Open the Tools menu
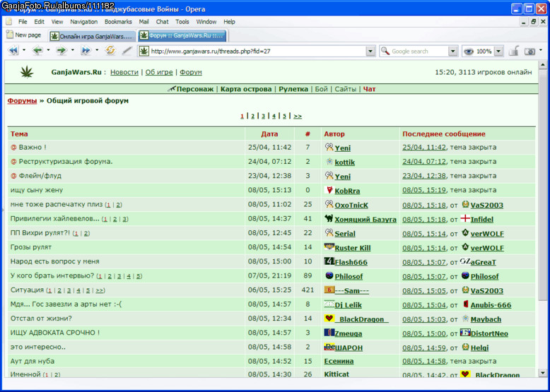Screen dimensions: 550x392 [182, 22]
